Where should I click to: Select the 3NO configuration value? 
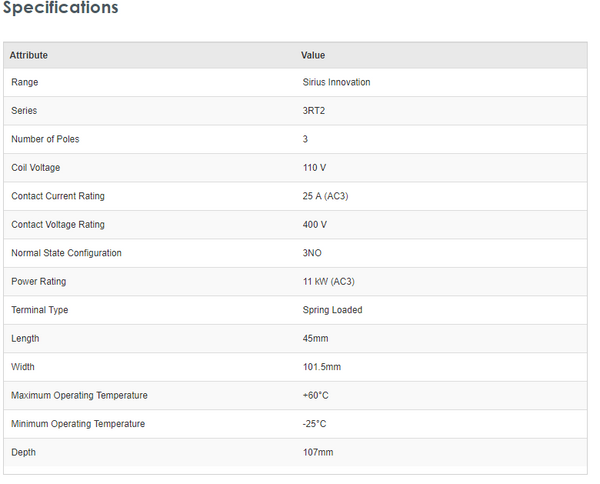[313, 253]
